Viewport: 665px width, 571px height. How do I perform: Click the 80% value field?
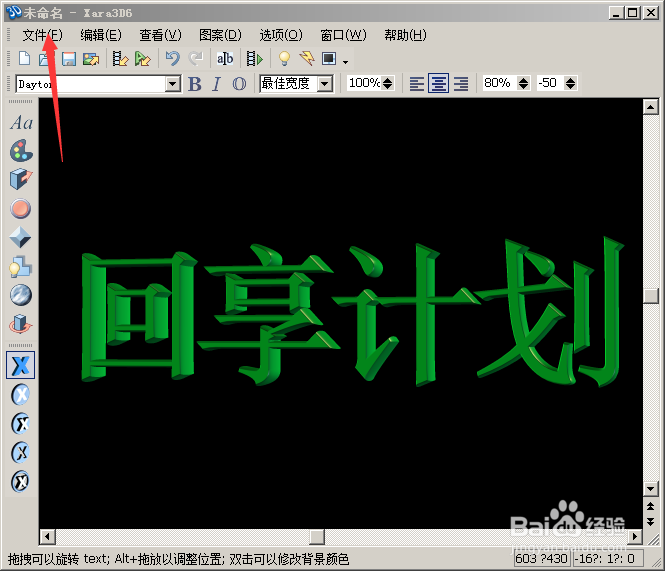pyautogui.click(x=500, y=83)
